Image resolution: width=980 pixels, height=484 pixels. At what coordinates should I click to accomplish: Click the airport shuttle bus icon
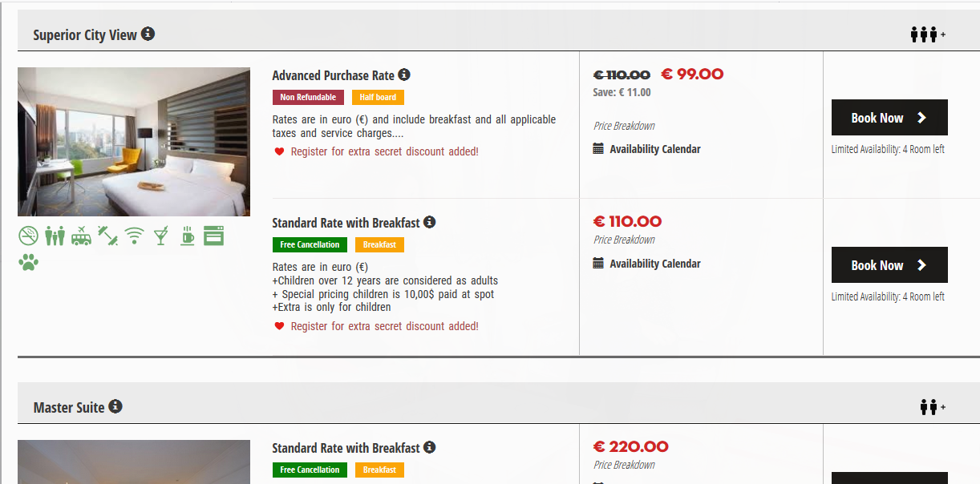click(81, 236)
